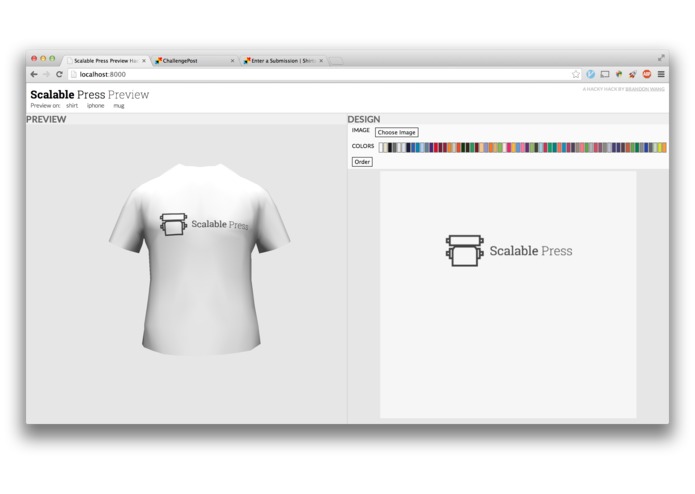The image size is (695, 494).
Task: Preview the design on iphone
Action: (95, 105)
